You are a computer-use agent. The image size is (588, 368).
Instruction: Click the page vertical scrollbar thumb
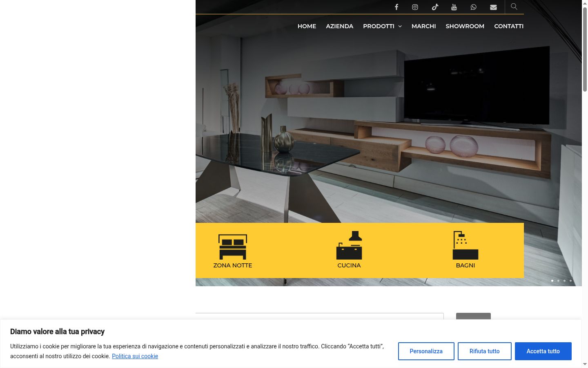coord(585,49)
